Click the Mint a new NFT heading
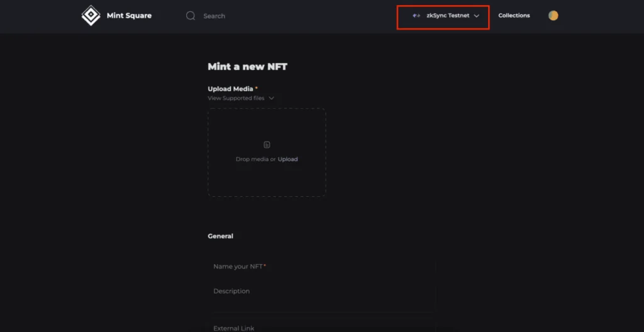This screenshot has height=332, width=644. point(247,67)
